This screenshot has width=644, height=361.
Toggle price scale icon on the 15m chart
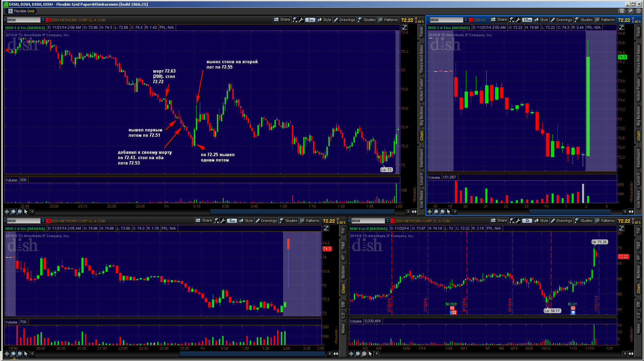tap(621, 27)
